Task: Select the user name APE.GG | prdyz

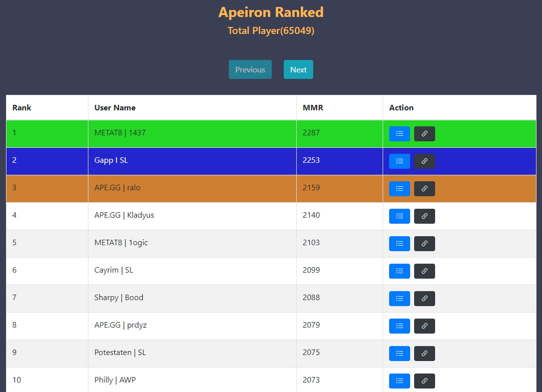Action: point(120,325)
